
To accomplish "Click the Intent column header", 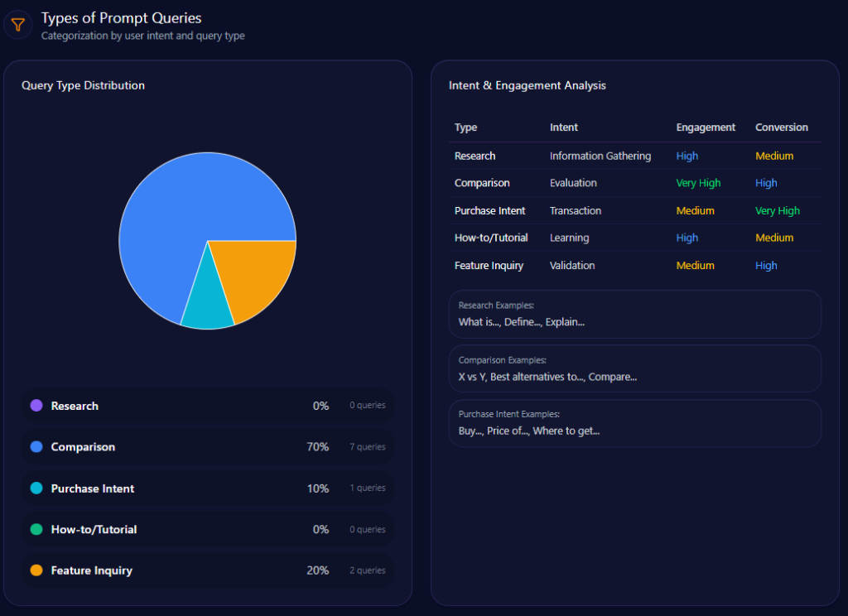I will pos(564,128).
